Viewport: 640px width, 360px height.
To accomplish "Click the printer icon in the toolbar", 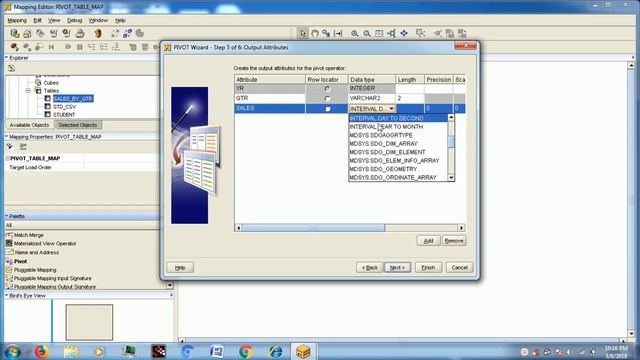I will point(80,33).
